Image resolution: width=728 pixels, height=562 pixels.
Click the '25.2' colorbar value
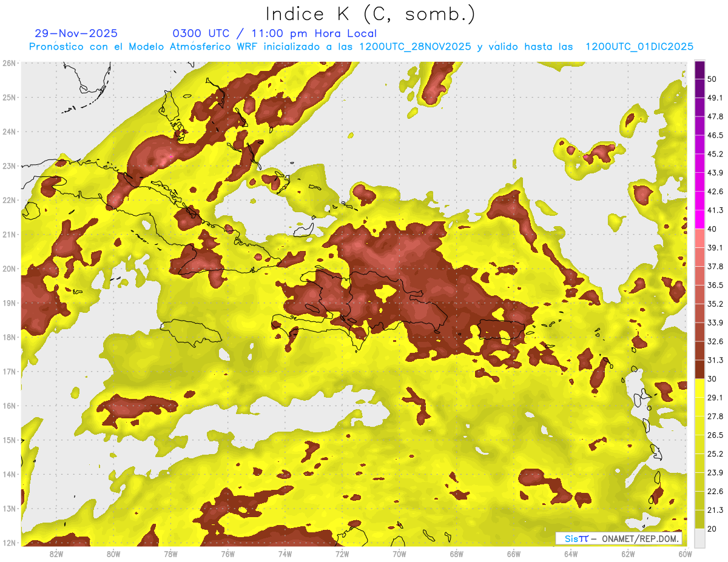click(x=715, y=454)
